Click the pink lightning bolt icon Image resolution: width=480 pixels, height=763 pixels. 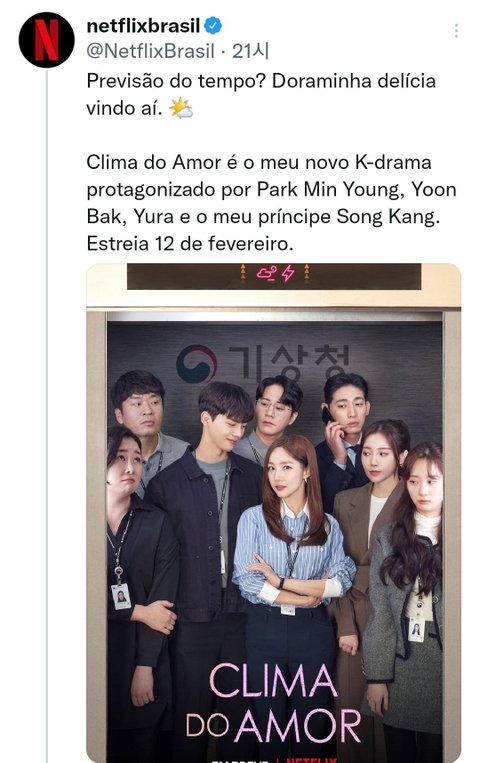288,273
